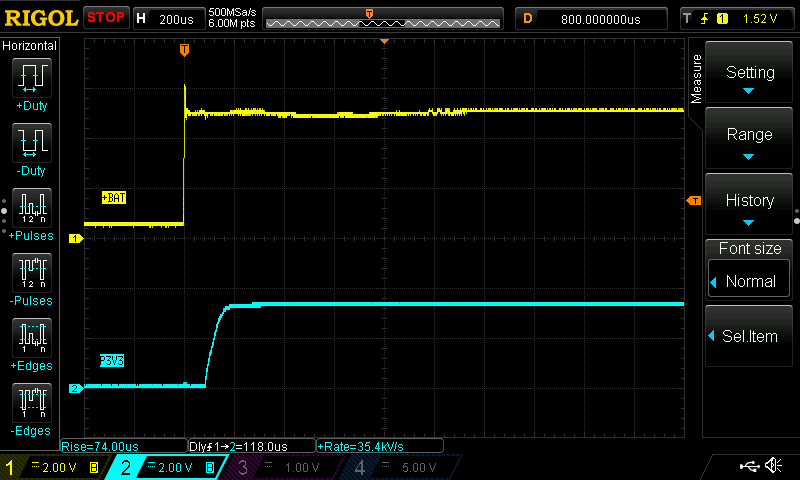This screenshot has height=480, width=800.
Task: Toggle the speaker sound icon
Action: point(774,466)
